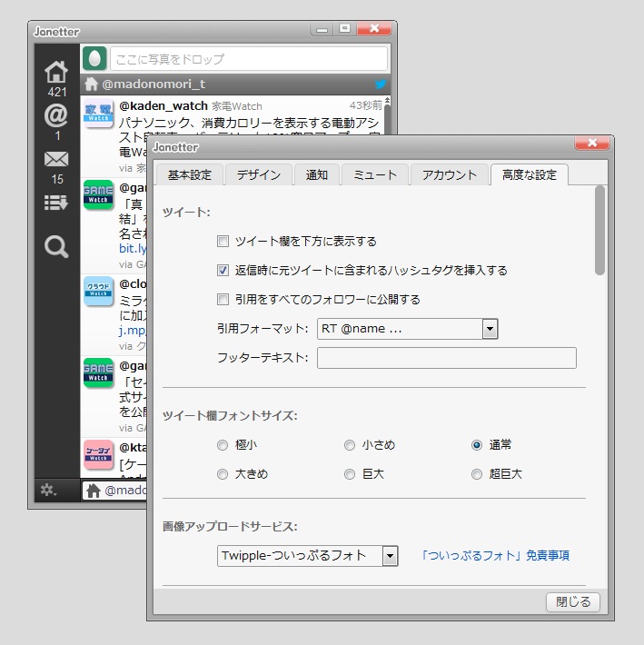Select 超巨大 font size radio
Image resolution: width=644 pixels, height=645 pixels.
477,474
